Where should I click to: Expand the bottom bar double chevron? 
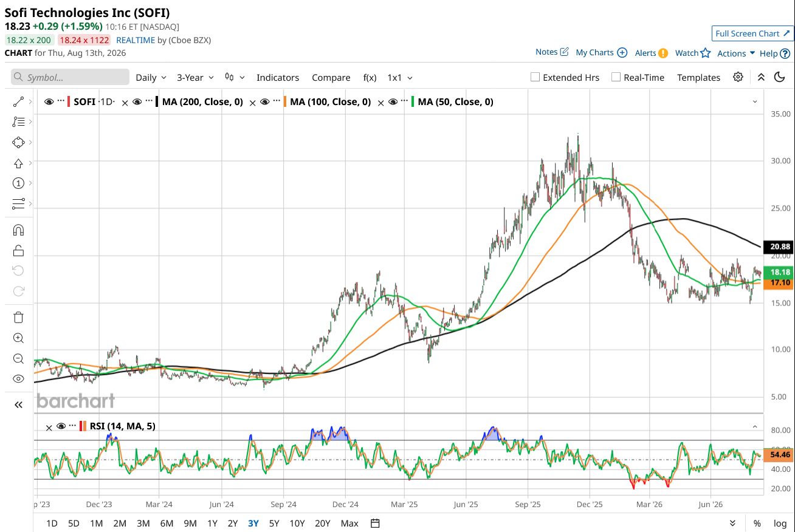click(732, 523)
